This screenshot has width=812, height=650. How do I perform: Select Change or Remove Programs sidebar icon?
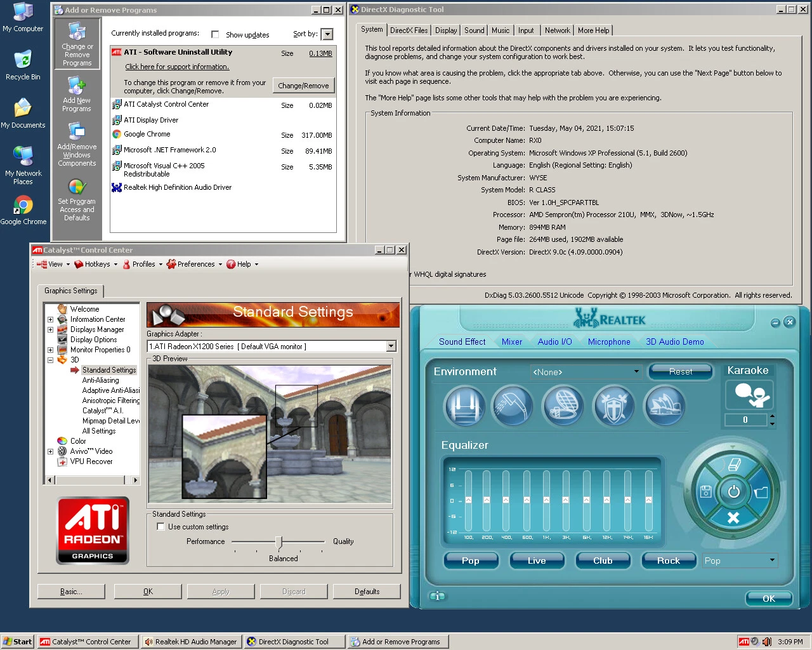pyautogui.click(x=77, y=44)
